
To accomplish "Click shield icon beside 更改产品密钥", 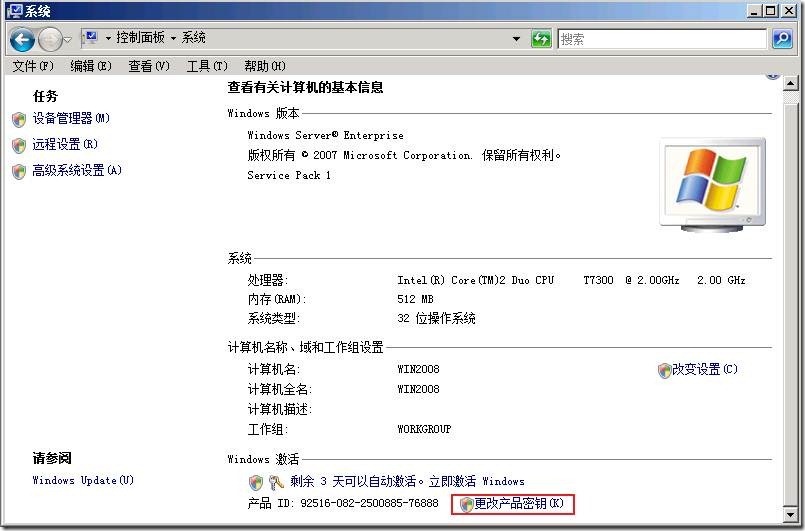I will pos(466,504).
